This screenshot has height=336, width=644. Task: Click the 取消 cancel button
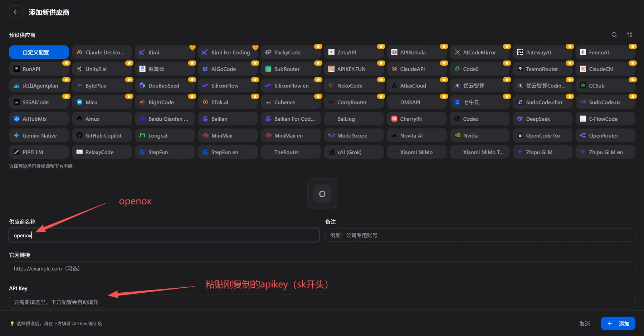point(584,323)
